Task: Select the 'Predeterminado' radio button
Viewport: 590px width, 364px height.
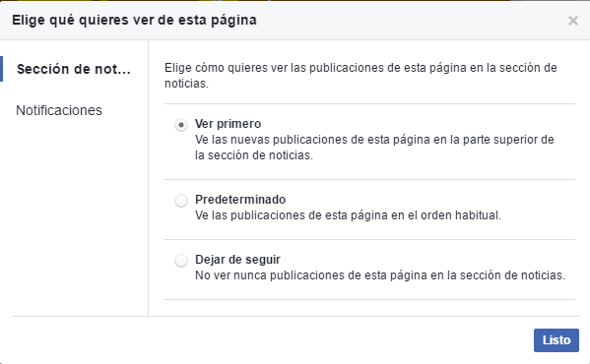Action: (x=181, y=201)
